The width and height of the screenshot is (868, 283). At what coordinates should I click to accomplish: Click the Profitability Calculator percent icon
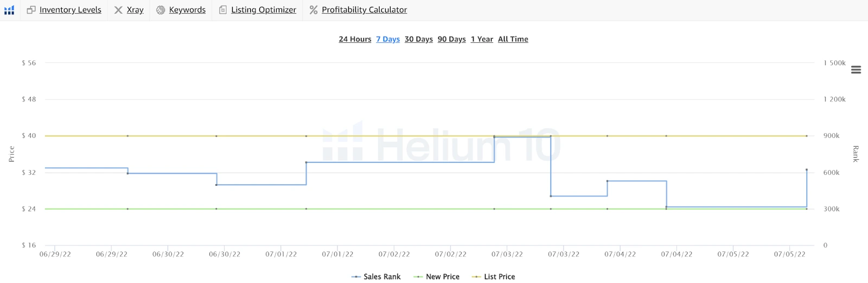point(314,10)
